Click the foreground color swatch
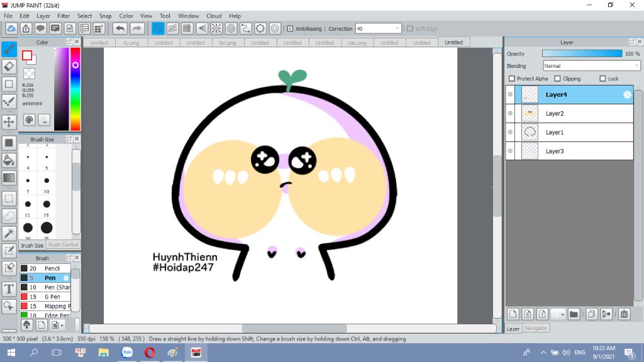Image resolution: width=644 pixels, height=362 pixels. 27,55
